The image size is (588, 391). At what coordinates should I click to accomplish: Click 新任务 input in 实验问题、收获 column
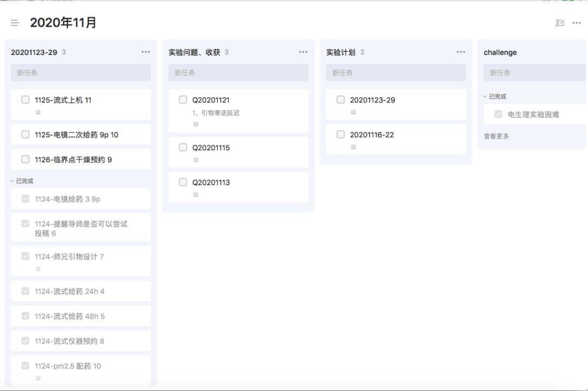238,72
